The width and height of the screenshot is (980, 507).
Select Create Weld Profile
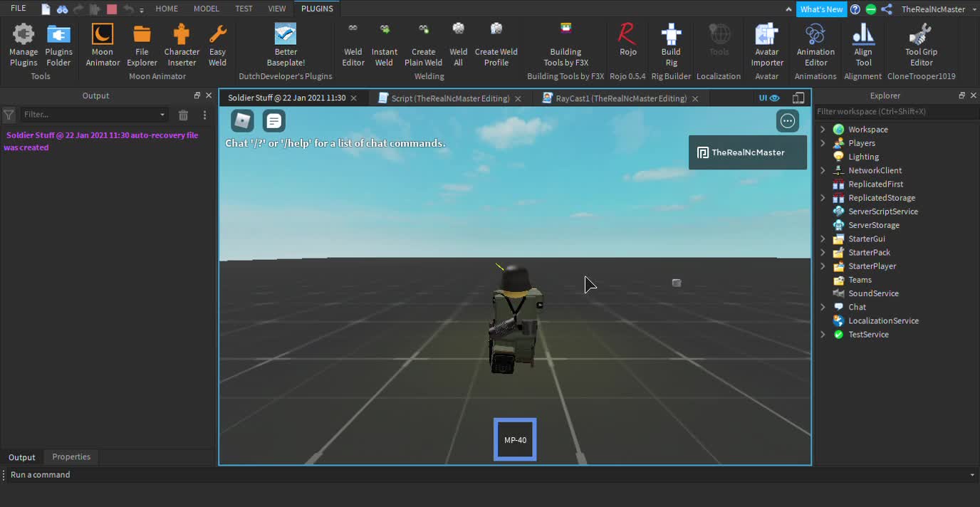coord(496,46)
